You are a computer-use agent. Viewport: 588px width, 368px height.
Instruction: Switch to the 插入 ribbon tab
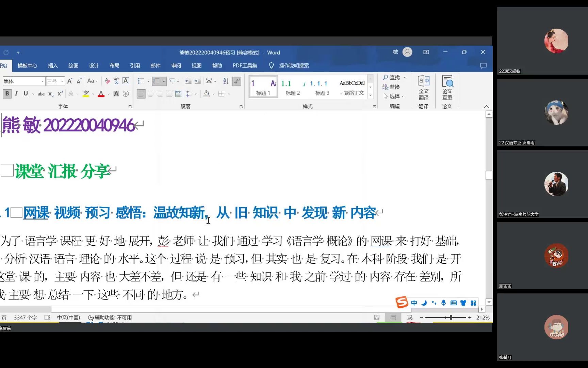(53, 65)
